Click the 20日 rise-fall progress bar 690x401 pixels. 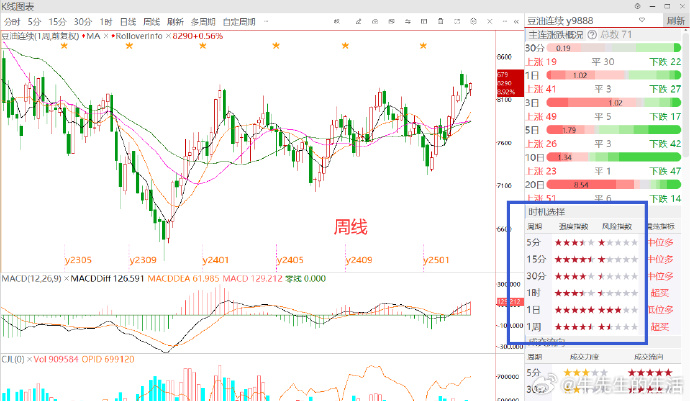(x=613, y=185)
